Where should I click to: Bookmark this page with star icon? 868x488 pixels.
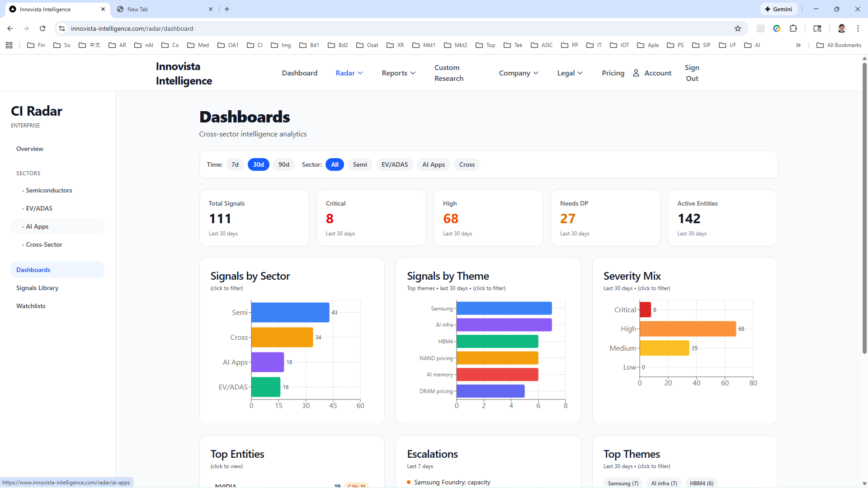pos(738,28)
